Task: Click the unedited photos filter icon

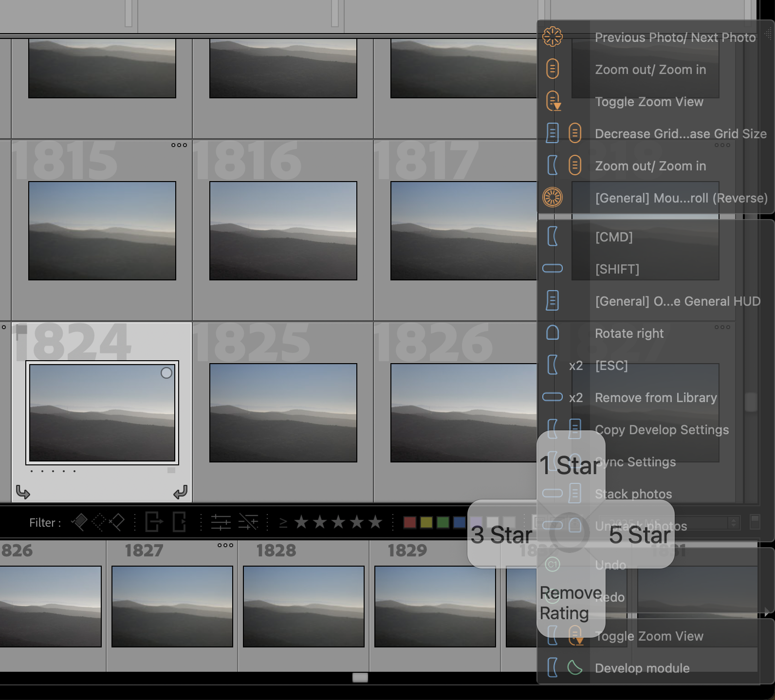Action: pyautogui.click(x=248, y=522)
